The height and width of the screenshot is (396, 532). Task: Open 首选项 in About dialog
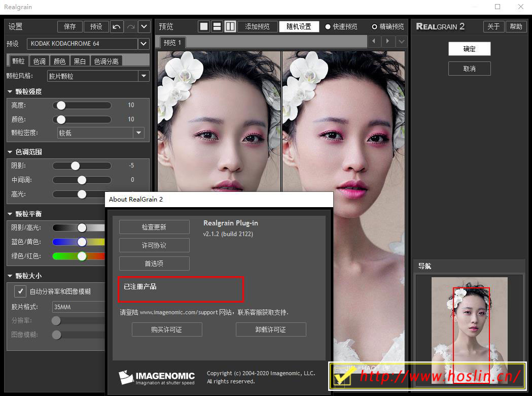pos(154,263)
